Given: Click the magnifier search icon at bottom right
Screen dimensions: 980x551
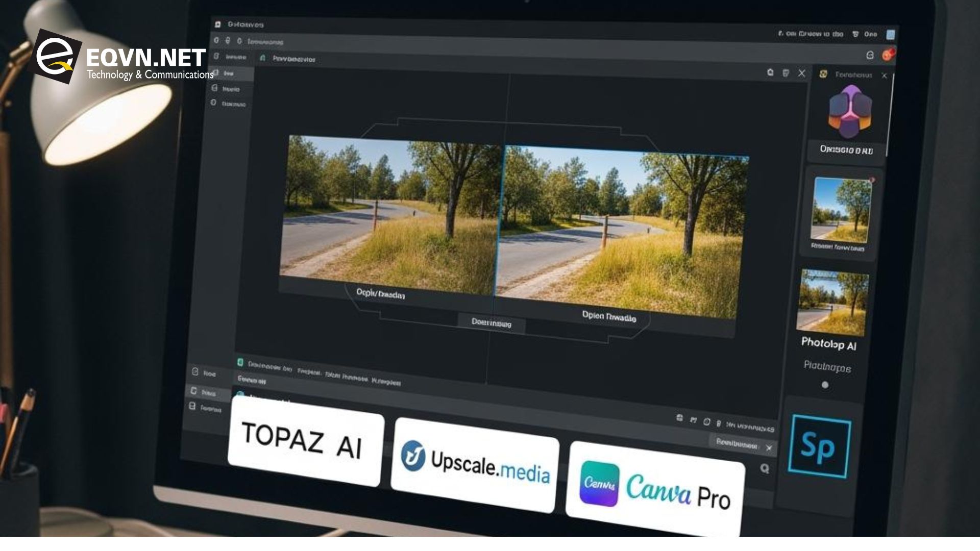Looking at the screenshot, I should click(765, 468).
